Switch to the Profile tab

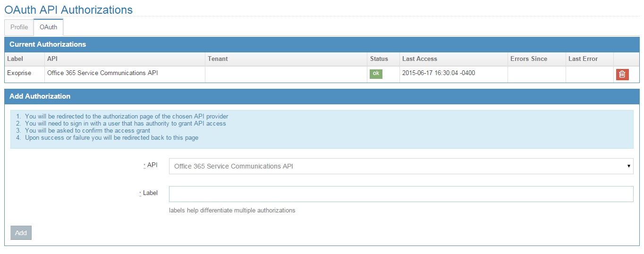19,27
